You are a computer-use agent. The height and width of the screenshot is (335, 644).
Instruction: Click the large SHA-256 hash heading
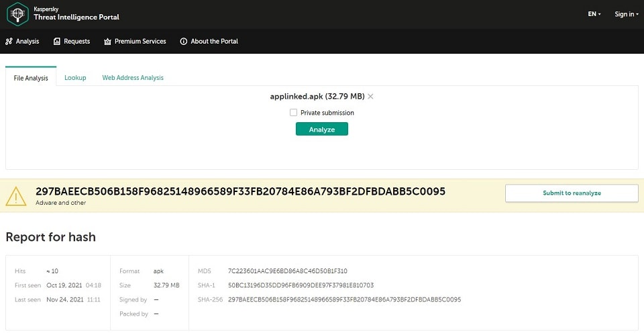click(240, 191)
